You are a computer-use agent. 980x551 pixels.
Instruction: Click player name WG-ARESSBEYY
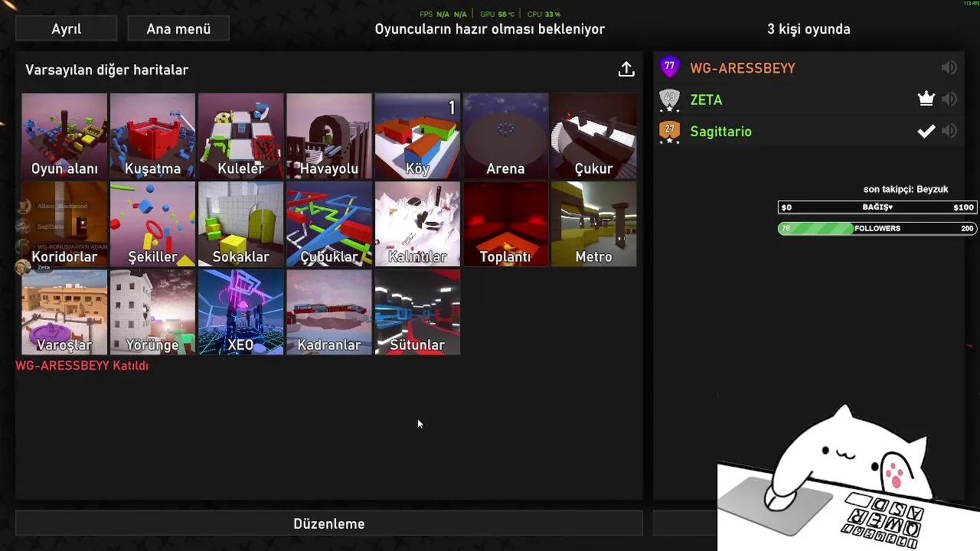pyautogui.click(x=743, y=68)
